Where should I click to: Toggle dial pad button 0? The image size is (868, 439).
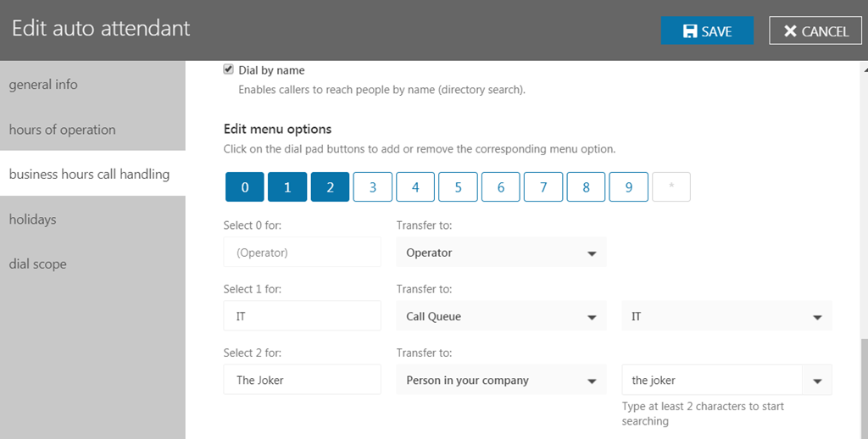[245, 187]
